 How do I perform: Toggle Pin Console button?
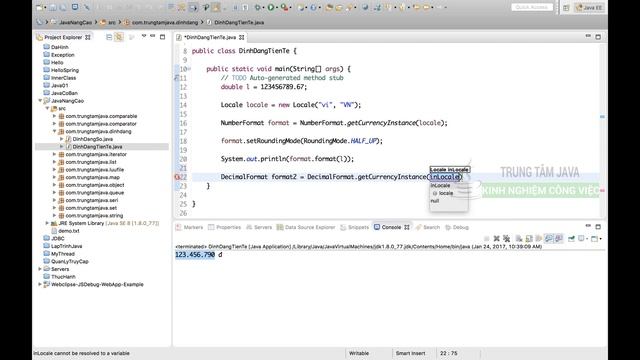tap(571, 238)
